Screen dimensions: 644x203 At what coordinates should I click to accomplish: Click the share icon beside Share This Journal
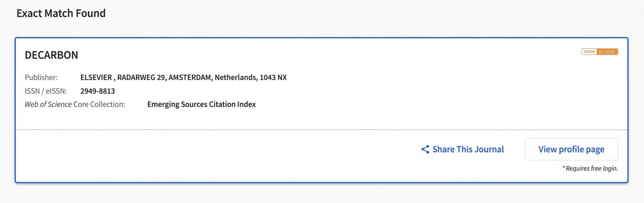click(x=425, y=149)
